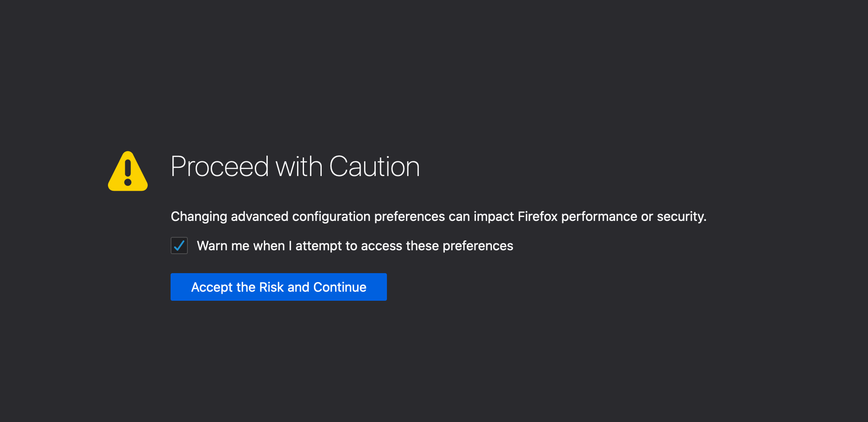The height and width of the screenshot is (422, 868).
Task: Click the word Proceed in the title
Action: 220,167
